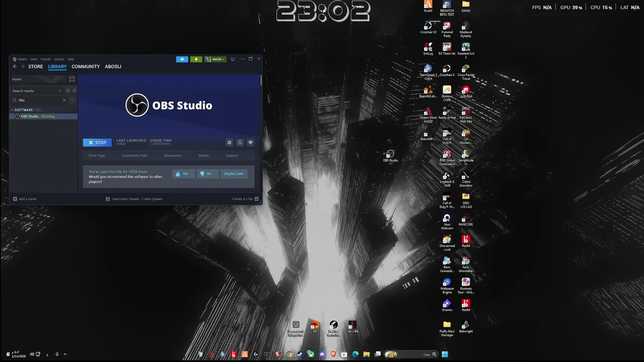The height and width of the screenshot is (362, 644).
Task: Click the Windows Start button
Action: tap(445, 354)
